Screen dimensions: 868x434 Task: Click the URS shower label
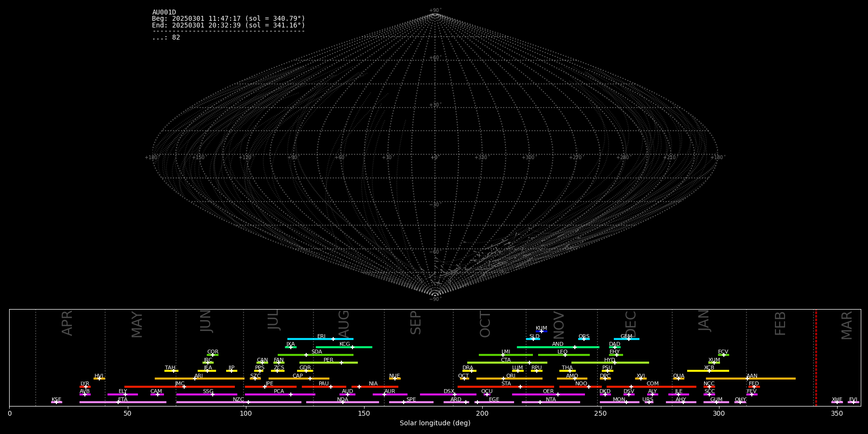648,400
